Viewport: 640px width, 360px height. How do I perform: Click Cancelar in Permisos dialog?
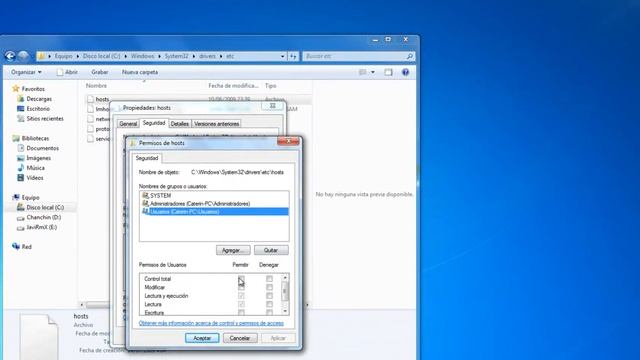coord(240,338)
